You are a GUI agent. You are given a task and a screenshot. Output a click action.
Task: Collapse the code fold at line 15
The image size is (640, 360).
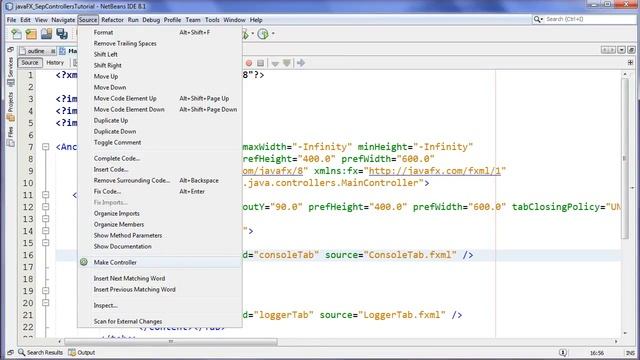(x=46, y=242)
